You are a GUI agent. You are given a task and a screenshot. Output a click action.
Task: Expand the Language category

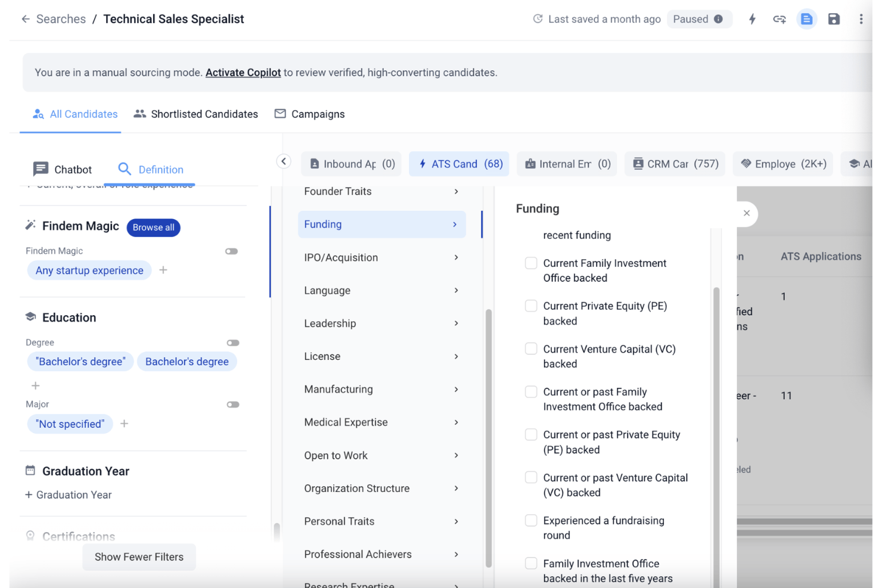pos(381,290)
